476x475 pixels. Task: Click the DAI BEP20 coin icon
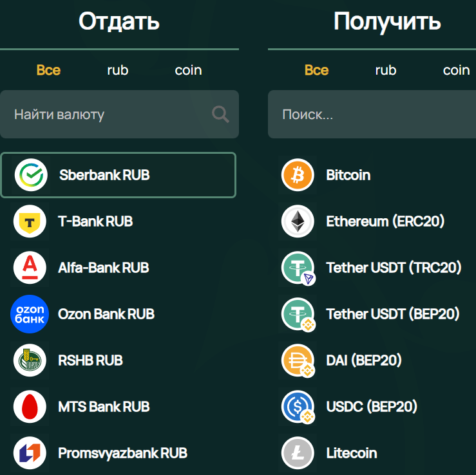pos(298,360)
